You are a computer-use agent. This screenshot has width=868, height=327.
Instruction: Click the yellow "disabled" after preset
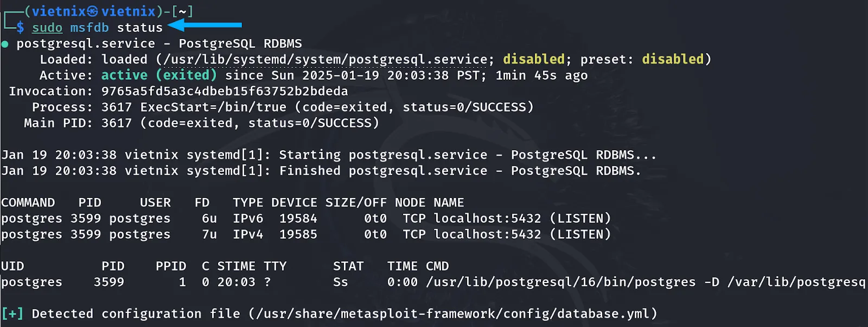coord(673,59)
